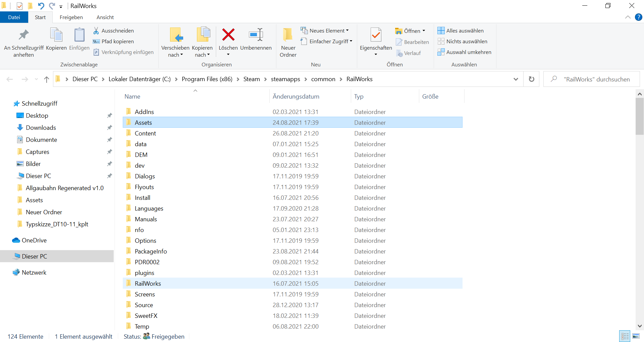Switch to the Freigeben tab
This screenshot has width=644, height=342.
[71, 17]
